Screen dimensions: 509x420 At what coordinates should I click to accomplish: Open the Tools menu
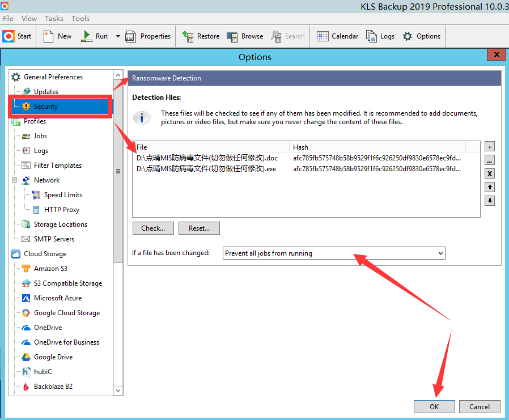click(x=80, y=19)
